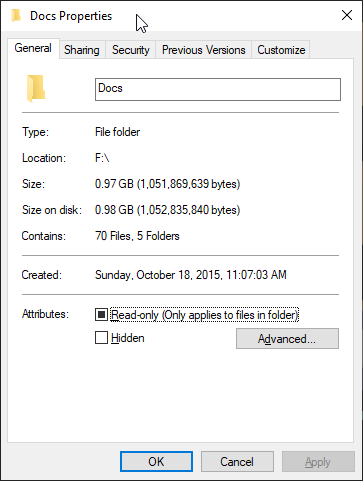Toggle the Read-only attribute checkbox
Viewport: 363px width, 481px height.
101,314
